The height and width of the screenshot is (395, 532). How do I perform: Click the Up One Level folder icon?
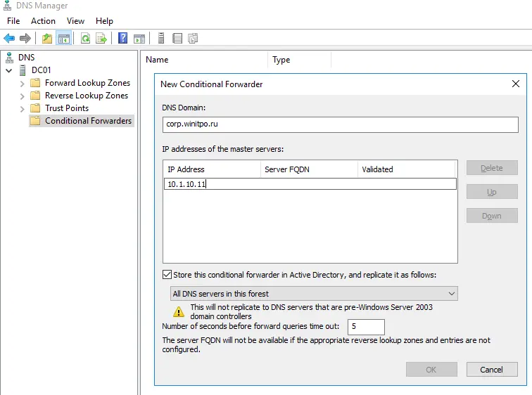click(47, 38)
